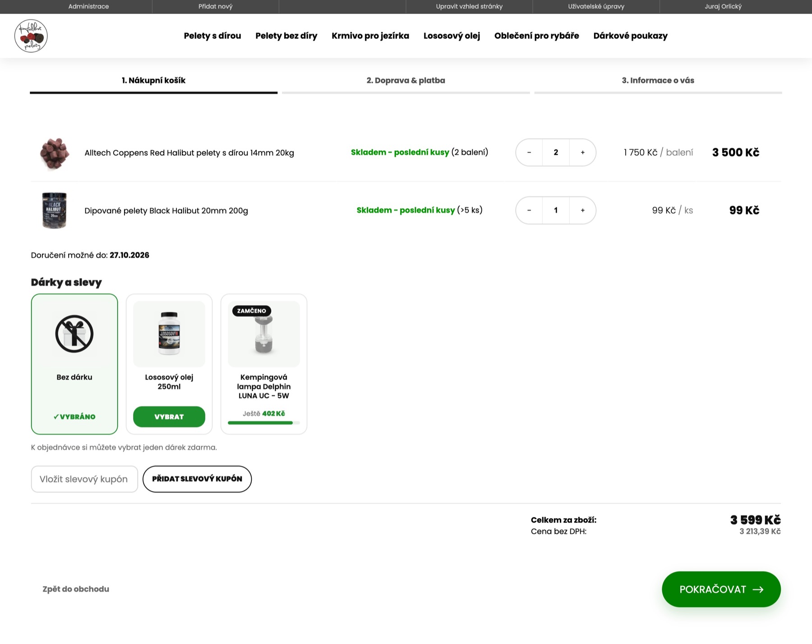Decrease quantity of Dipované pelety Black Halibut
Image resolution: width=812 pixels, height=644 pixels.
tap(529, 210)
